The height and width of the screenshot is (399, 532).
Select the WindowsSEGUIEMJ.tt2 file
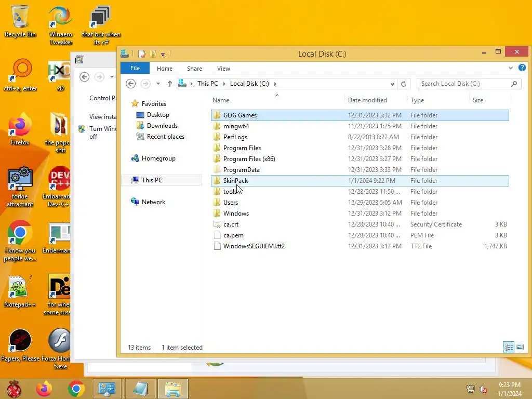click(360, 246)
